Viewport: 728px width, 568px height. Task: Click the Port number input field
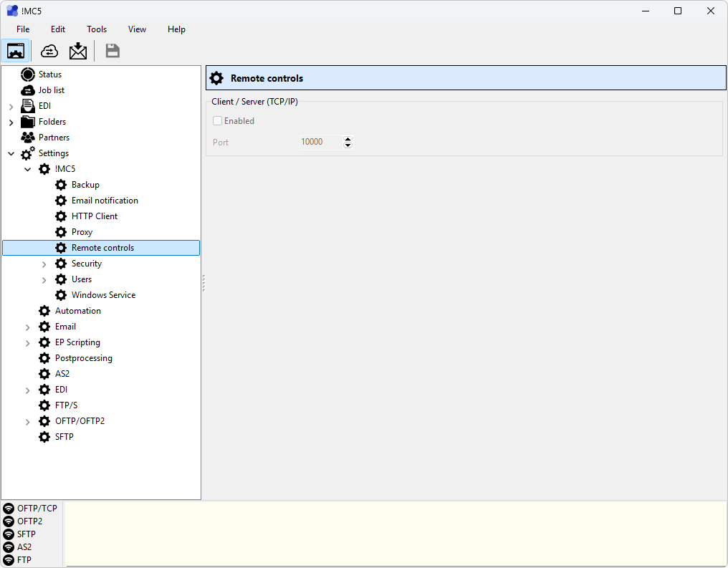[x=321, y=142]
